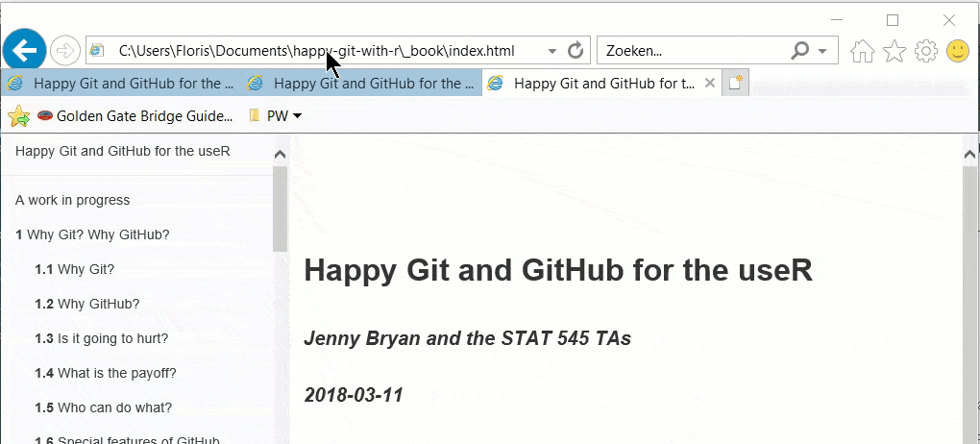Click the date 2018-03-11
The height and width of the screenshot is (444, 980).
pos(354,395)
